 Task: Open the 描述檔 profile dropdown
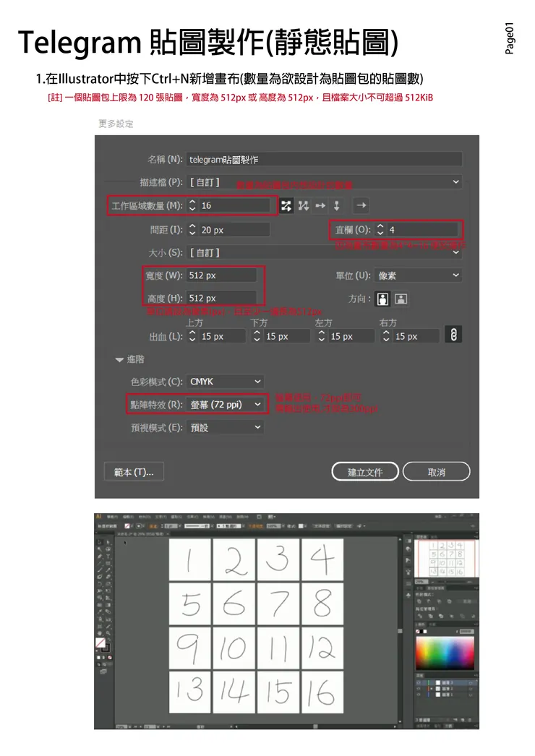coord(324,181)
